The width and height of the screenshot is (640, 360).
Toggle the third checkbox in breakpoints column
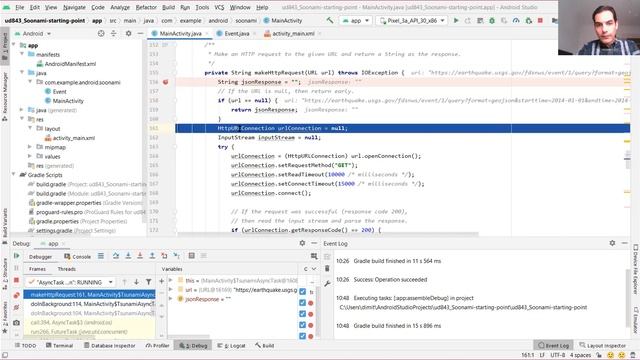(x=302, y=313)
